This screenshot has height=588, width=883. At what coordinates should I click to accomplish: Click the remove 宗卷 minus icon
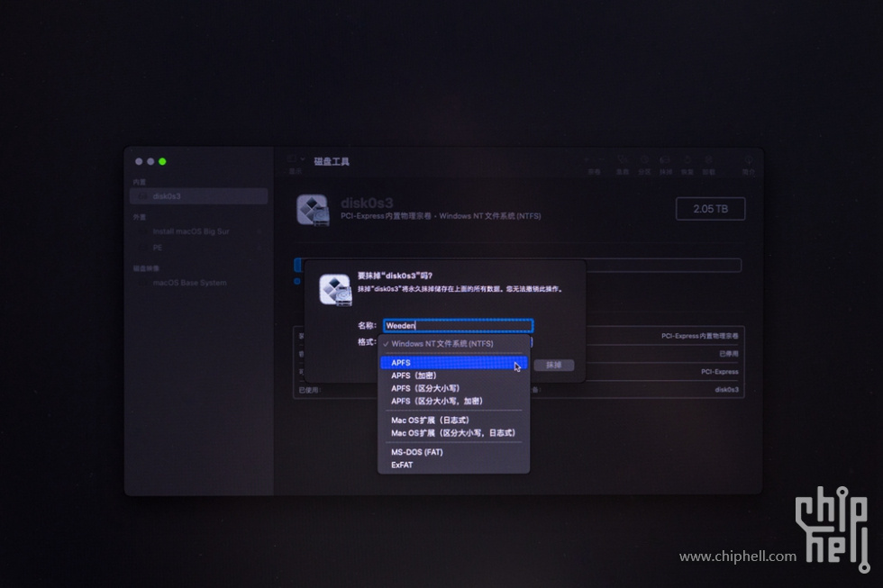(600, 160)
